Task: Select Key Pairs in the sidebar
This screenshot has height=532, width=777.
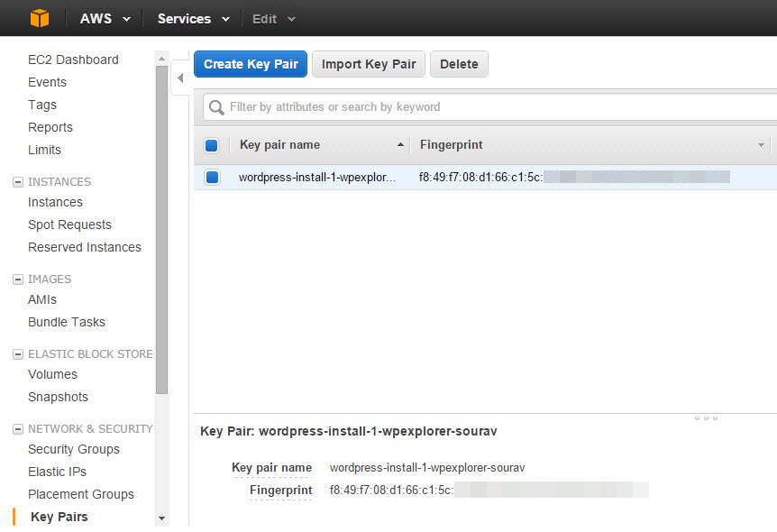Action: (59, 517)
